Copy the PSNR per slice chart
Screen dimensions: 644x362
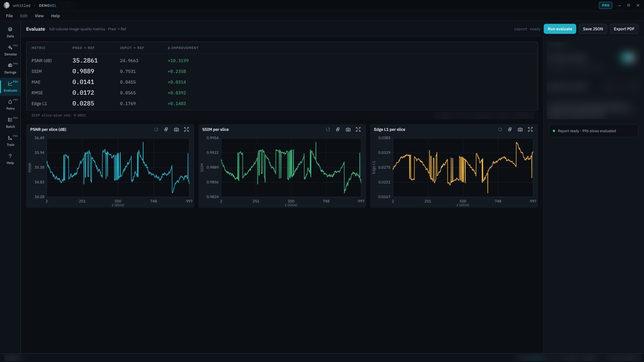point(166,129)
